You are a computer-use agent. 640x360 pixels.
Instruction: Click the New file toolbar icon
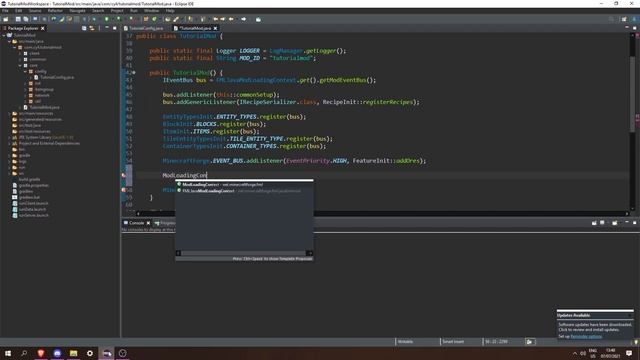tap(6, 19)
